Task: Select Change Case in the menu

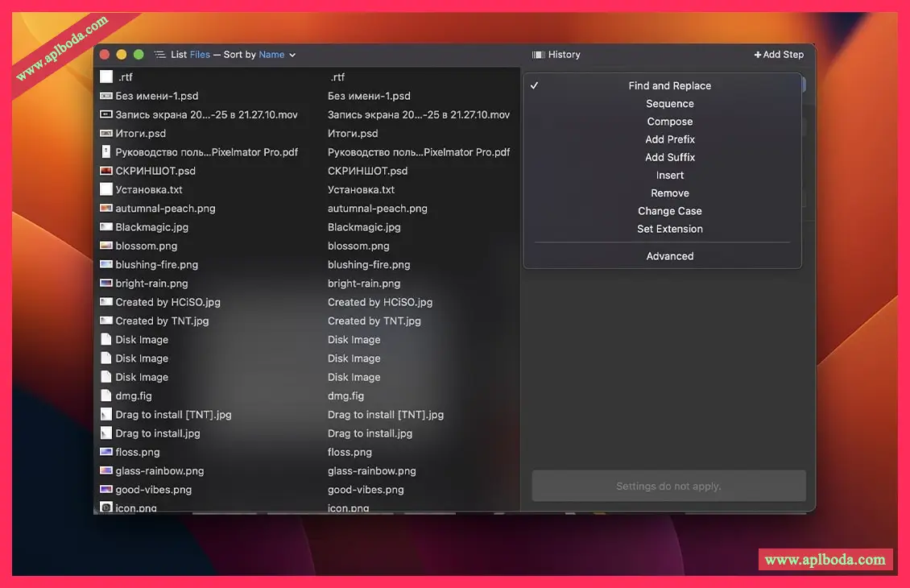Action: [x=669, y=211]
